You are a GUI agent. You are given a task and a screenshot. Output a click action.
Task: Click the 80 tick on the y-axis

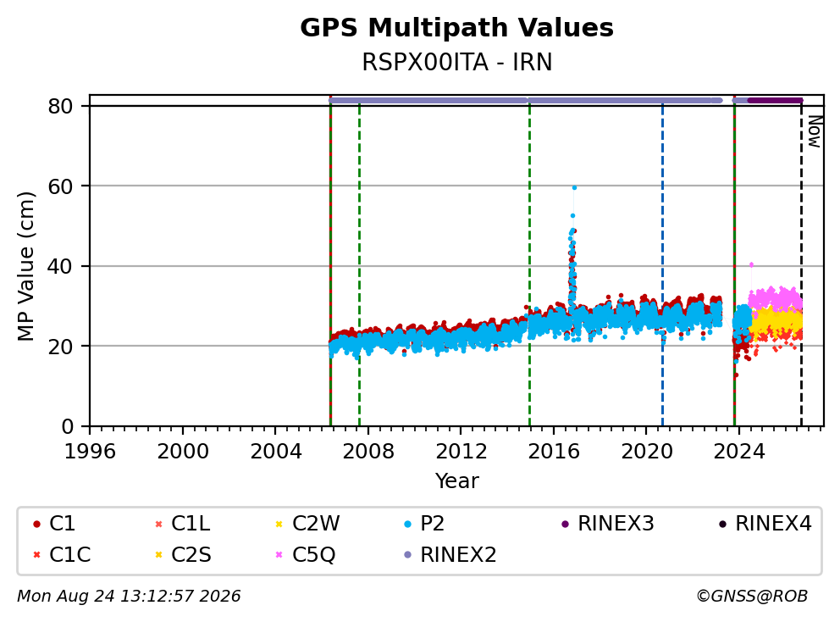point(60,106)
